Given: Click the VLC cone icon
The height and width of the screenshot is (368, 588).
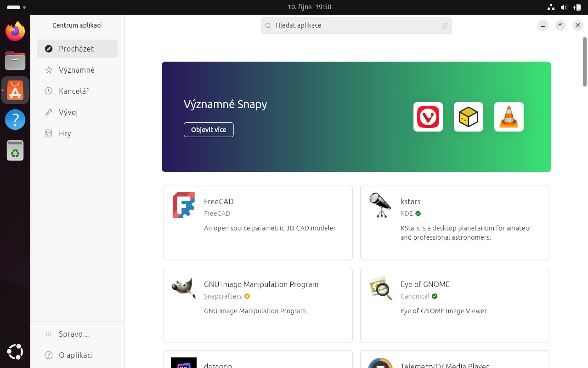Looking at the screenshot, I should 509,117.
